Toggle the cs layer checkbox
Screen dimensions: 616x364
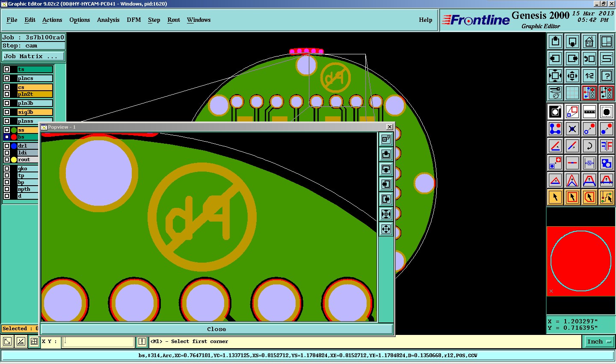(7, 87)
